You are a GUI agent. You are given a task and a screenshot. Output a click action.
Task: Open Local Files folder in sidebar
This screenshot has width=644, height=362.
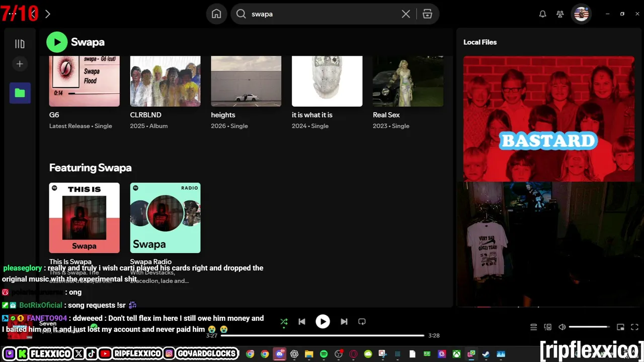20,93
